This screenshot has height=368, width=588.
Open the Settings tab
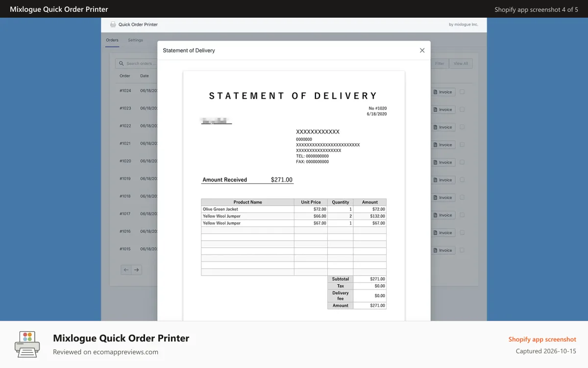136,40
